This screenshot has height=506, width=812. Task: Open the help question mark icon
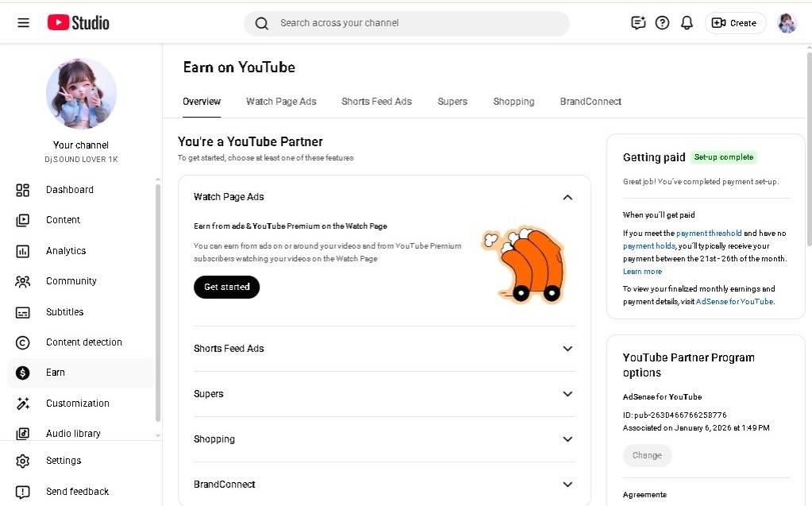tap(662, 23)
